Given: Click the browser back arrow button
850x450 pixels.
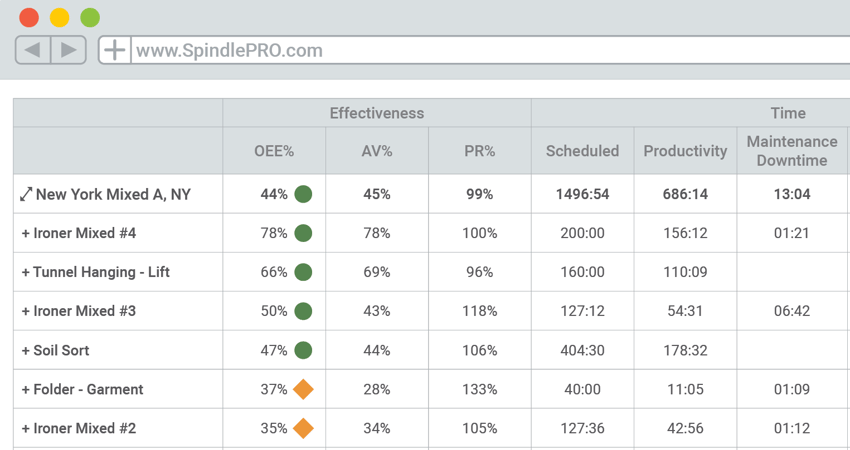Looking at the screenshot, I should [33, 49].
